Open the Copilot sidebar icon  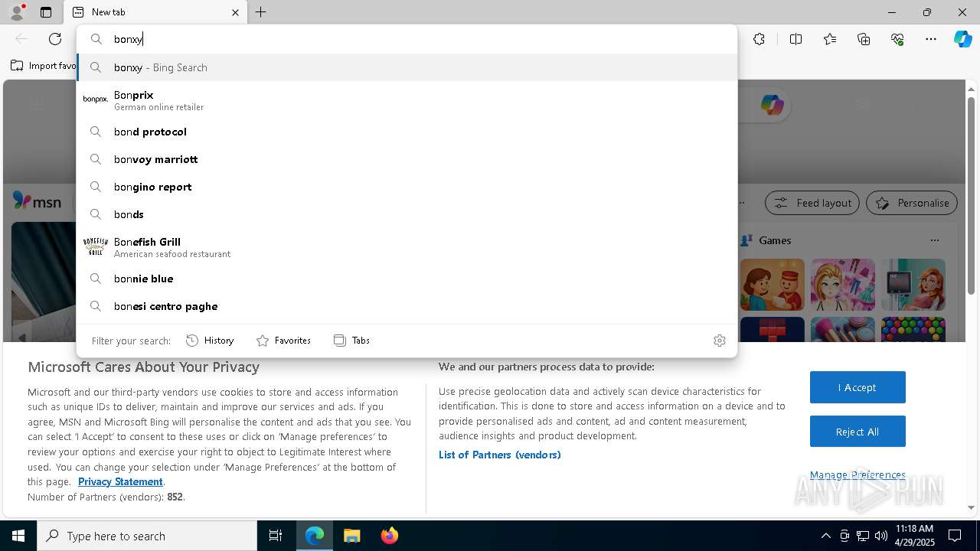pos(962,39)
